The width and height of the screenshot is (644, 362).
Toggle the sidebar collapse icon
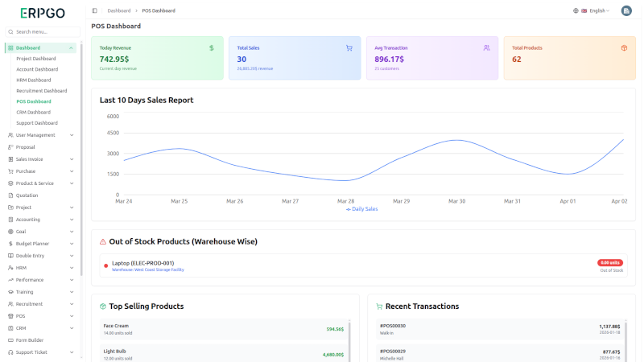pyautogui.click(x=94, y=10)
